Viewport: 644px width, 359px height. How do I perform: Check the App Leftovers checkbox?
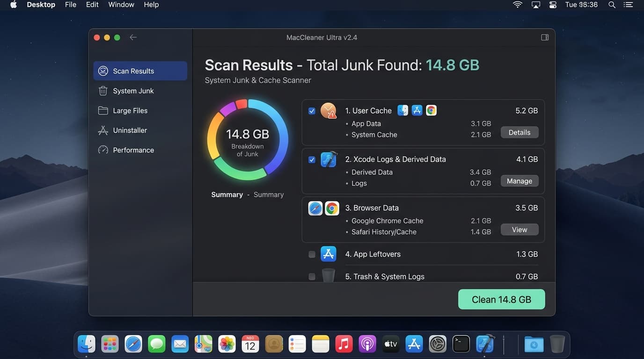312,254
